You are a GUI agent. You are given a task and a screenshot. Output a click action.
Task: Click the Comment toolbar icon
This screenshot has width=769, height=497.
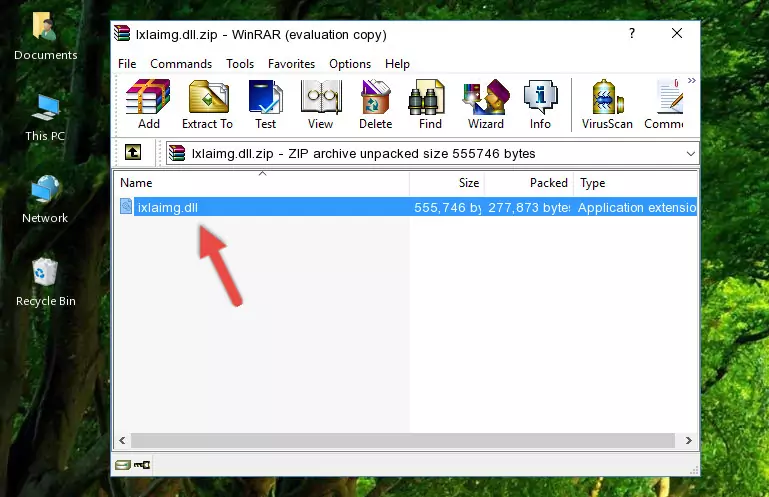point(664,104)
